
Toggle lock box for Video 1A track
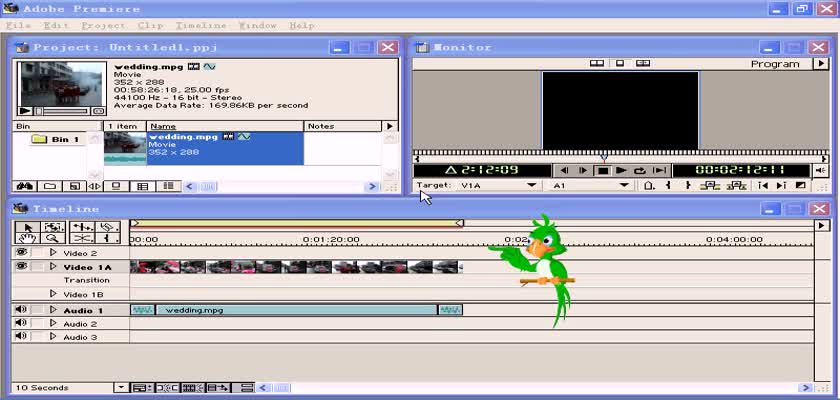37,266
